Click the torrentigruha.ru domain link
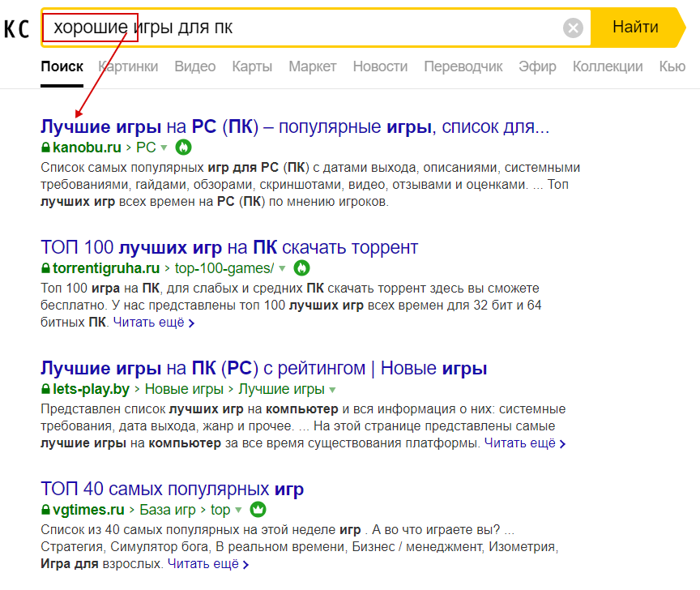 (106, 268)
